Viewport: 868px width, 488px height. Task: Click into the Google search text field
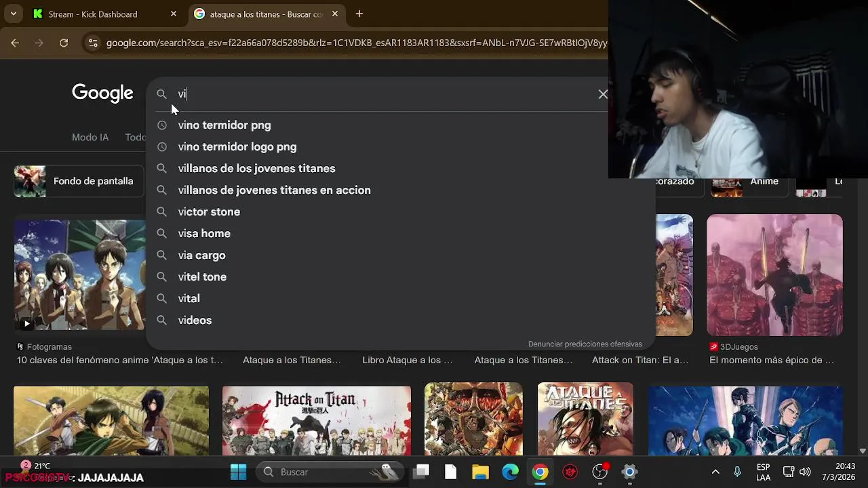point(383,94)
